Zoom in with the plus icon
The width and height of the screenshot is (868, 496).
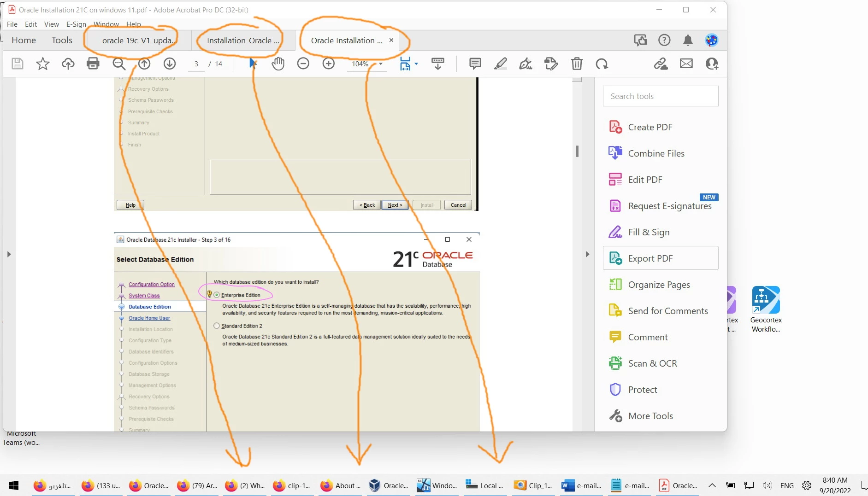point(329,64)
